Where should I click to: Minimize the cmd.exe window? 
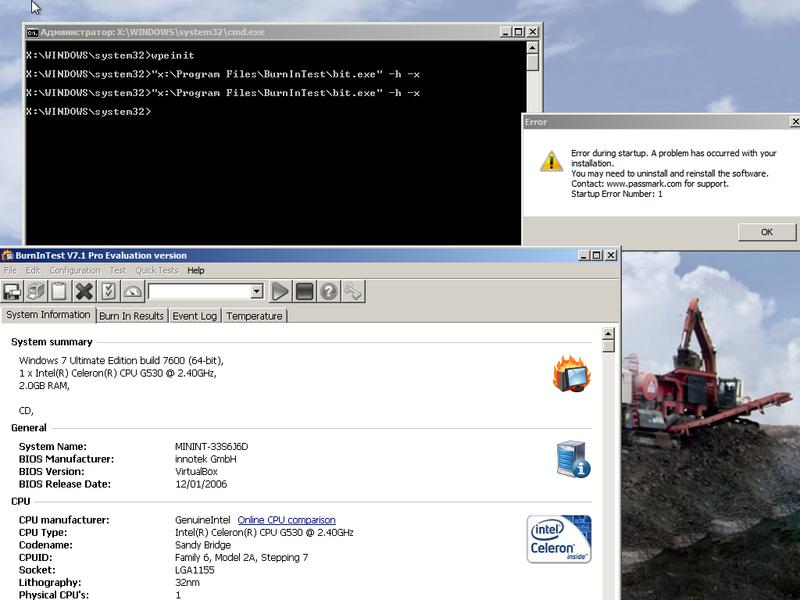click(506, 32)
